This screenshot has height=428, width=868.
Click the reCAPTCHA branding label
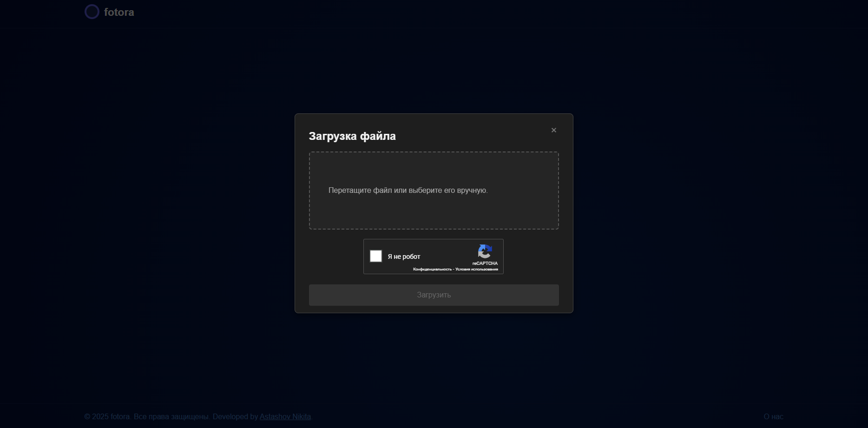click(485, 263)
